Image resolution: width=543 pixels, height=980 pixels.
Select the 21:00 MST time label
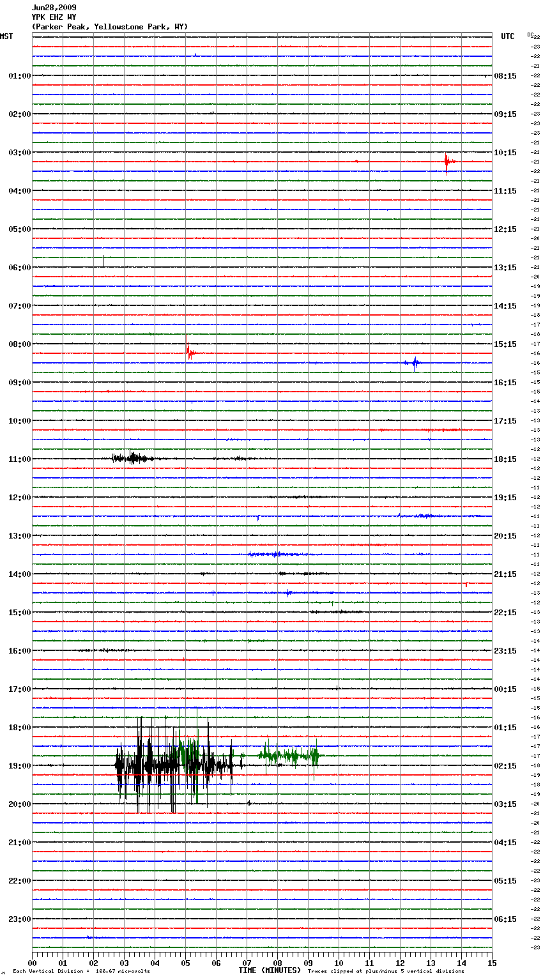[19, 843]
